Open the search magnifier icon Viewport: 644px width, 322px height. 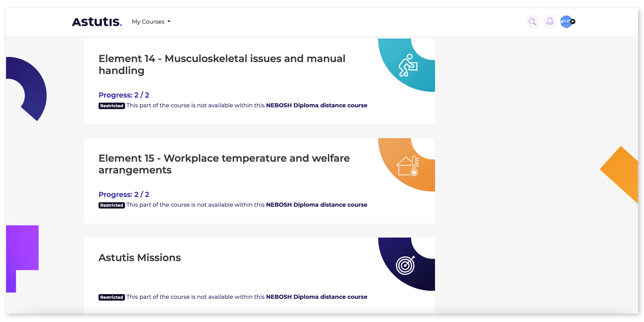pos(532,22)
